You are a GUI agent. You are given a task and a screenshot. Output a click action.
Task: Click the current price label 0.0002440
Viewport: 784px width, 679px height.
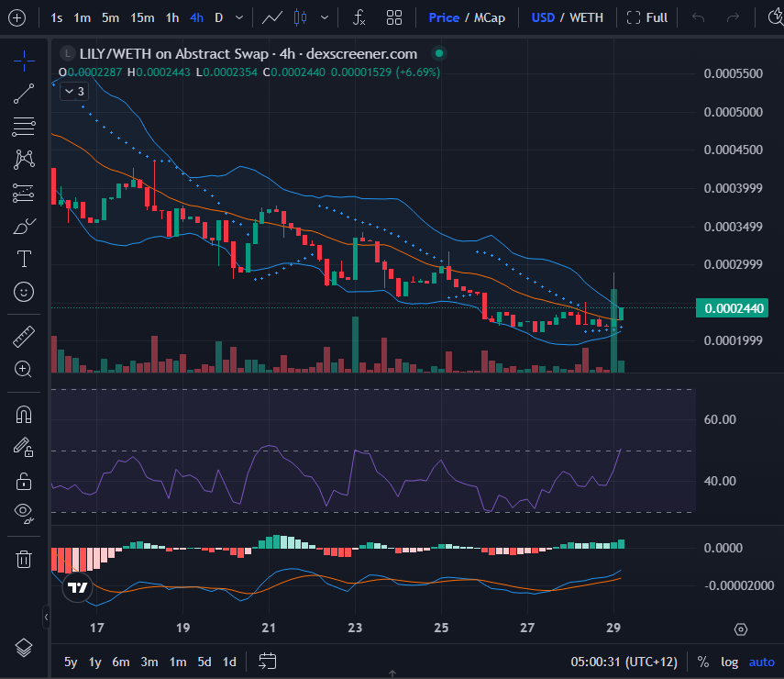click(732, 308)
